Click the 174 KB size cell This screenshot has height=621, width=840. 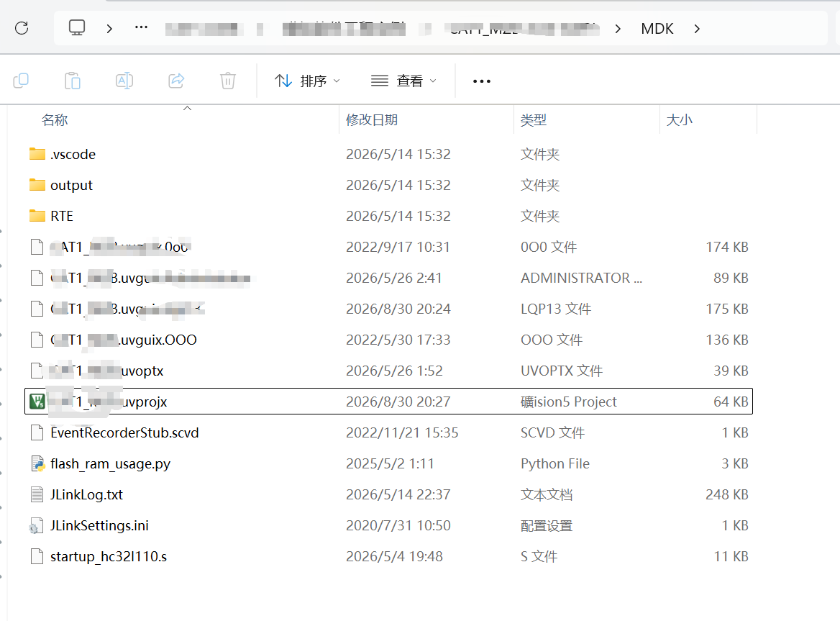[x=727, y=247]
